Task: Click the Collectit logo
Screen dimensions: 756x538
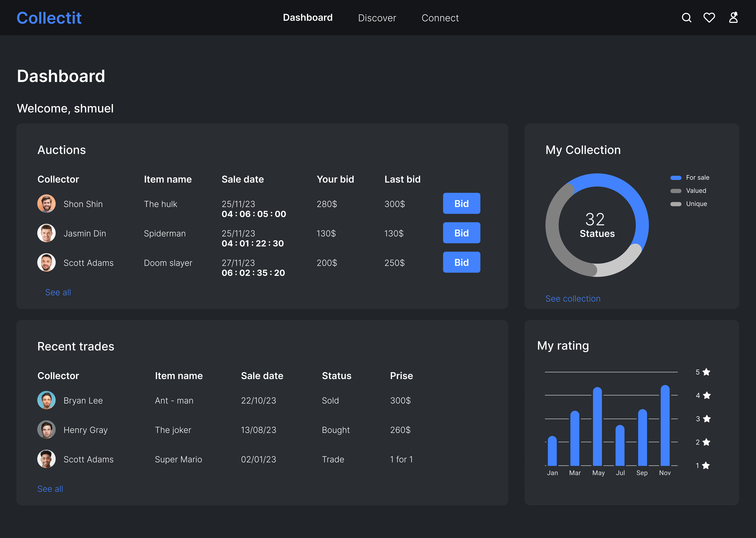Action: 49,18
